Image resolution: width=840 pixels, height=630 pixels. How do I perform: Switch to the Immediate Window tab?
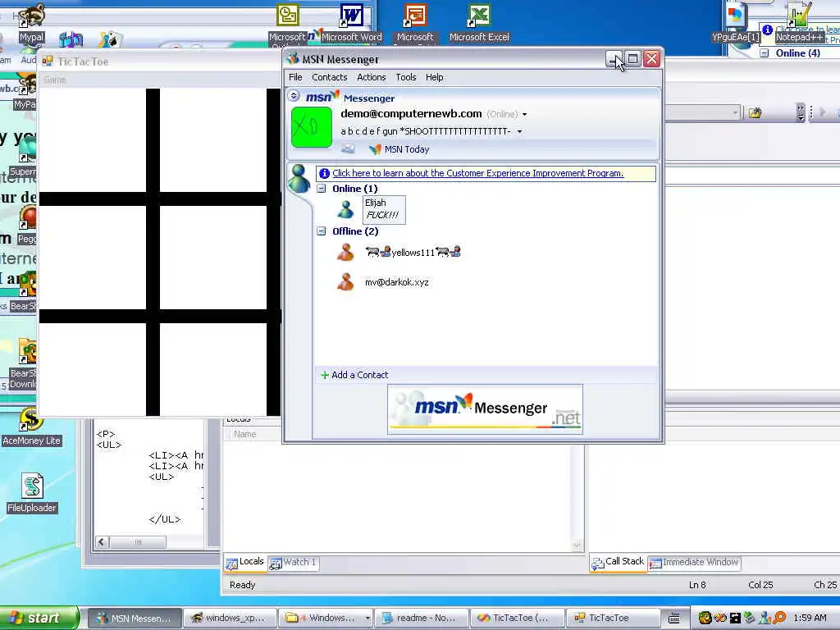coord(694,563)
